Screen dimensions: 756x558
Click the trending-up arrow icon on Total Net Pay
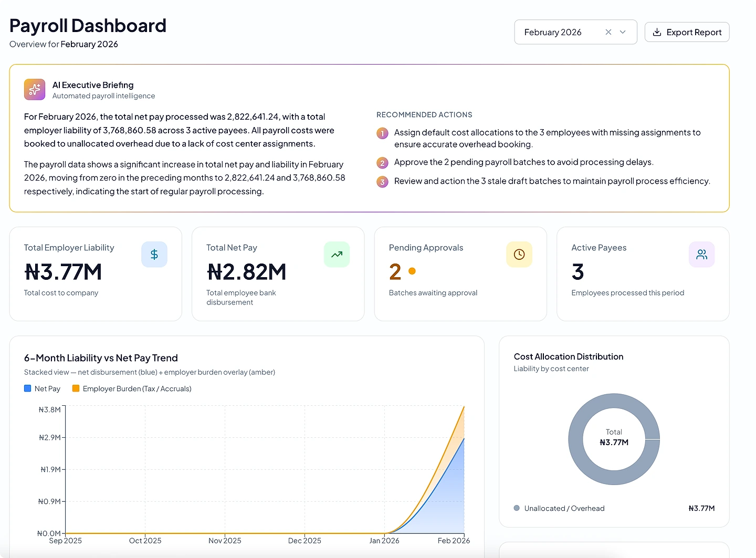(x=337, y=255)
